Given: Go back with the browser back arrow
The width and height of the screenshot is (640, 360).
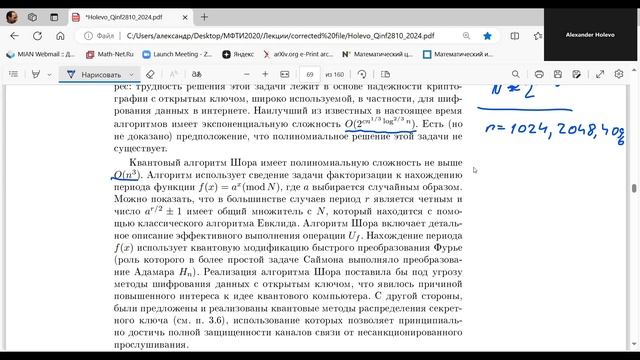Looking at the screenshot, I should (15, 36).
